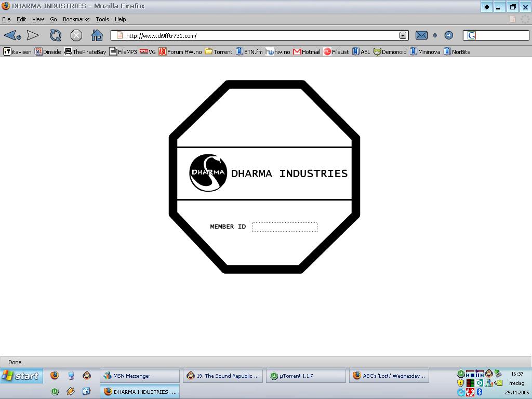Click the Bluetooth tray icon
Image resolution: width=532 pixels, height=399 pixels.
pos(480,392)
